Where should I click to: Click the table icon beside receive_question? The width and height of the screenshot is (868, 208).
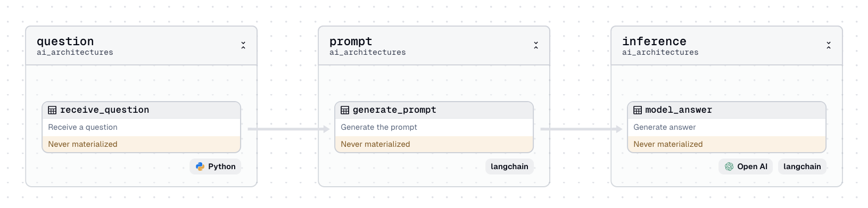click(x=52, y=110)
